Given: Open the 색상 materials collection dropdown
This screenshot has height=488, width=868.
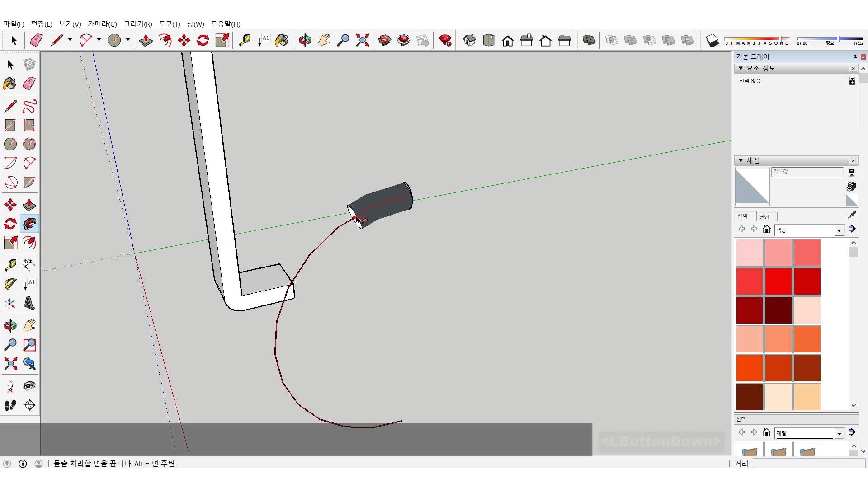Looking at the screenshot, I should pos(839,230).
